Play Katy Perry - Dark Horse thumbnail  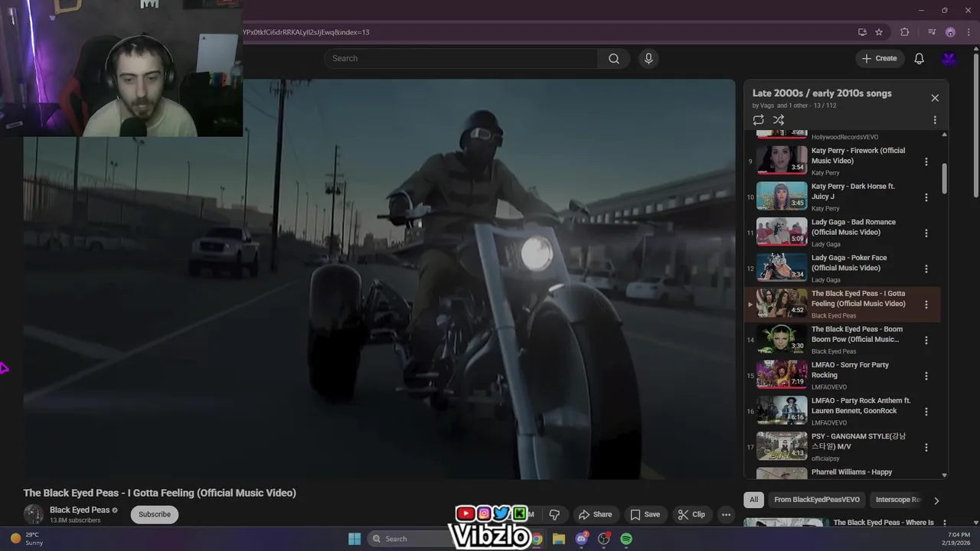[x=782, y=196]
